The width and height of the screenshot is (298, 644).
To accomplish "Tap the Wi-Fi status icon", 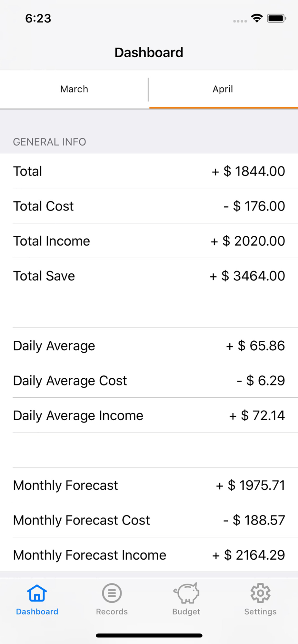I will click(x=257, y=18).
